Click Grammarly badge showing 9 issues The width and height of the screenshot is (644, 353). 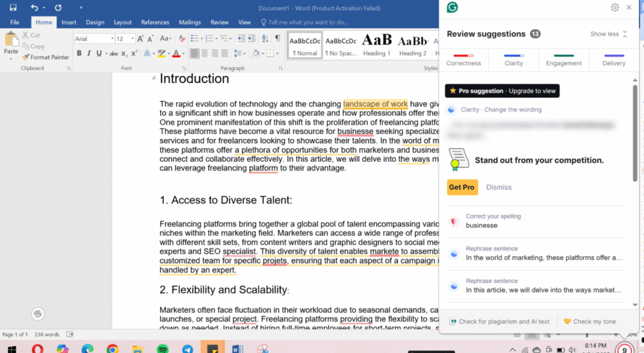(625, 349)
